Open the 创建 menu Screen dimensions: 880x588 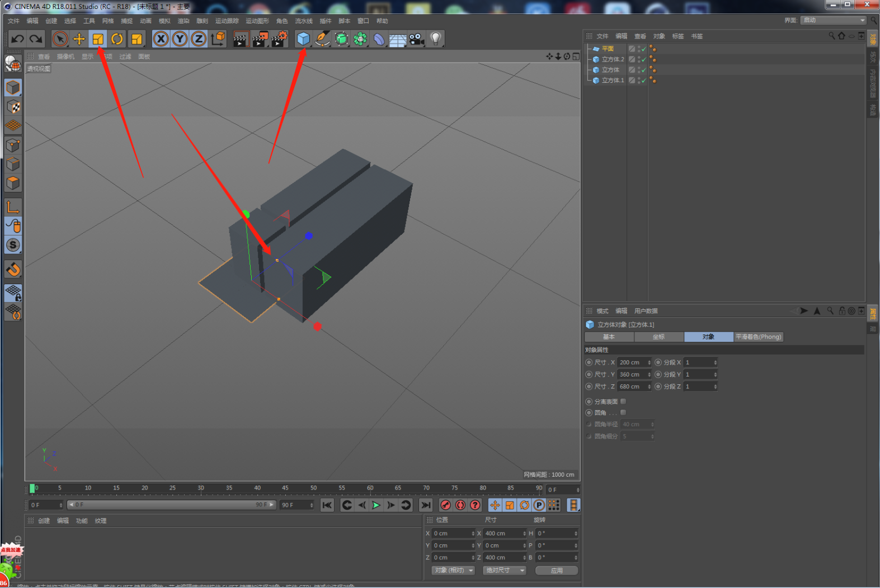pos(51,21)
